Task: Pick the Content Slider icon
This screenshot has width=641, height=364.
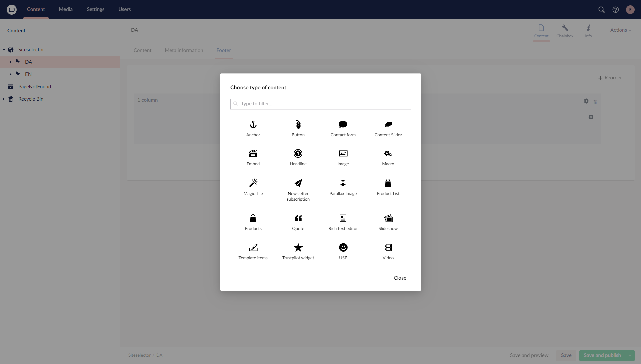Action: pos(388,125)
